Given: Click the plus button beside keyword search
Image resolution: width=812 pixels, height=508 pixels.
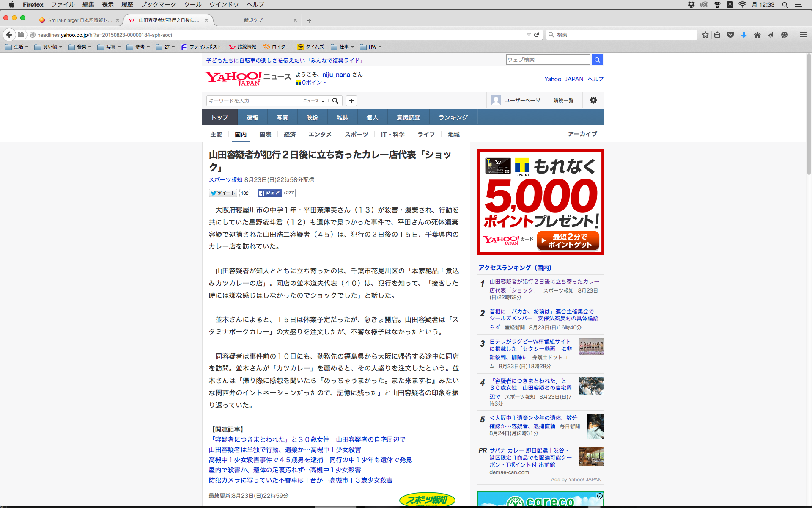Looking at the screenshot, I should pyautogui.click(x=351, y=101).
